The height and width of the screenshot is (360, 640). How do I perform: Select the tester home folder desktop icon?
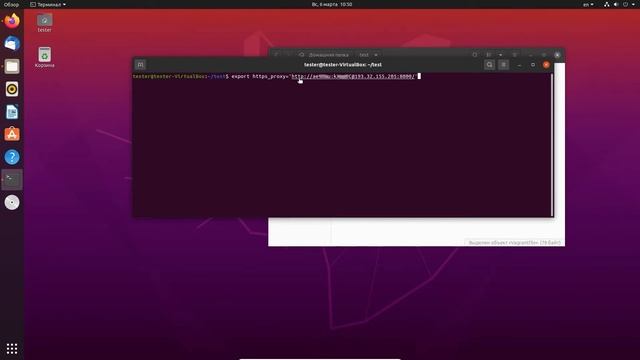pyautogui.click(x=44, y=22)
